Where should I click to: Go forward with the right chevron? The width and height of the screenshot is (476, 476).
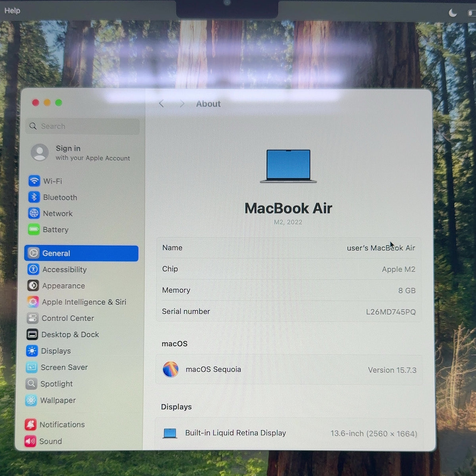click(182, 104)
